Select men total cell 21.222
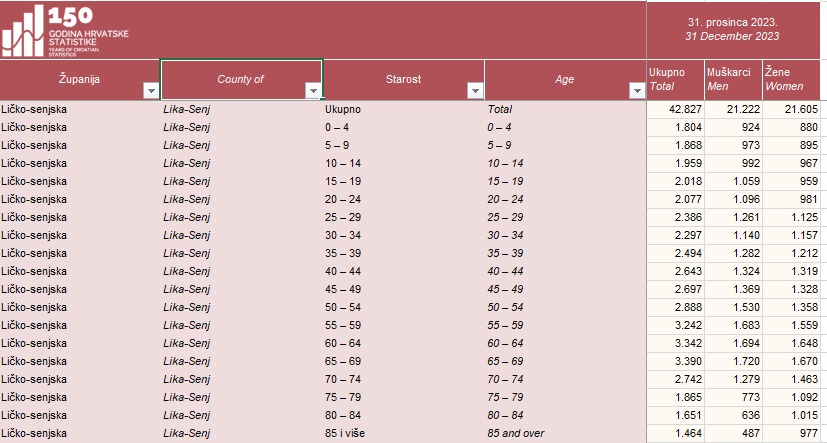Viewport: 827px width, 443px height. [x=734, y=109]
